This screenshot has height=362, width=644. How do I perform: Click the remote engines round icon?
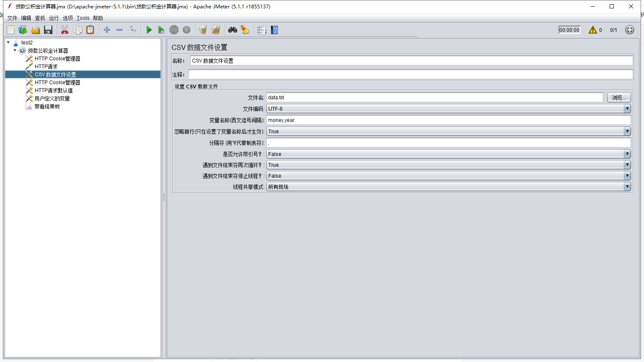630,30
